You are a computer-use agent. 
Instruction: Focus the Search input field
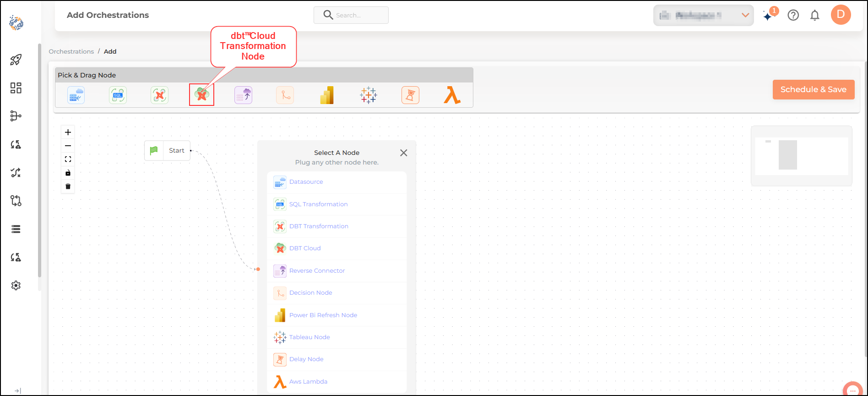tap(351, 15)
